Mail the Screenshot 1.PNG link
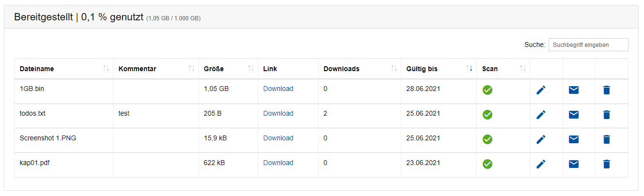Screen dimensions: 644x196 [x=574, y=139]
